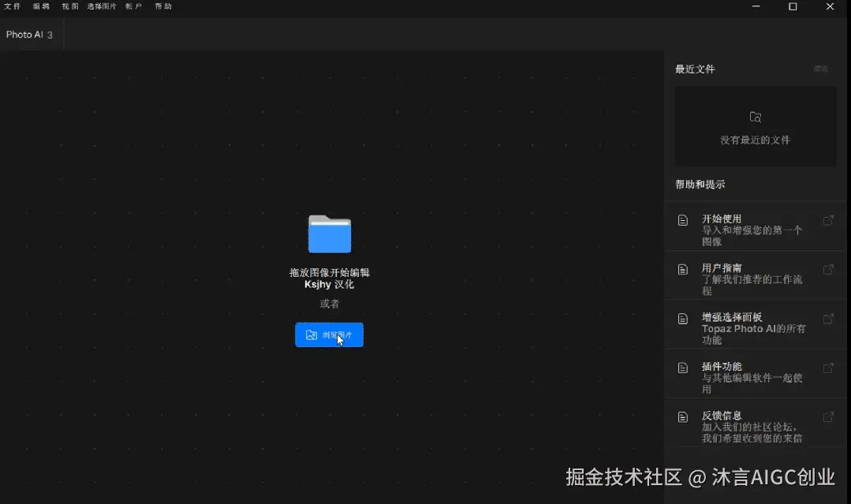Click the empty folder search icon
This screenshot has height=504, width=851.
756,118
